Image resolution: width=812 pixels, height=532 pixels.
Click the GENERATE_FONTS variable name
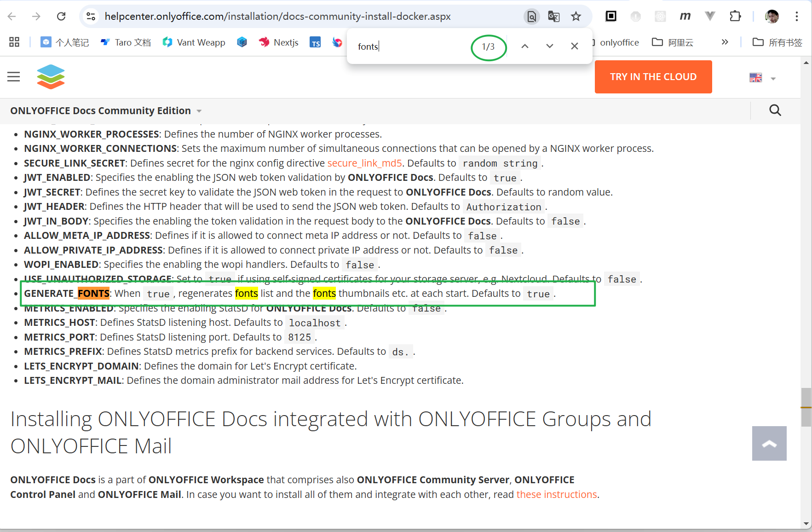[x=67, y=294]
